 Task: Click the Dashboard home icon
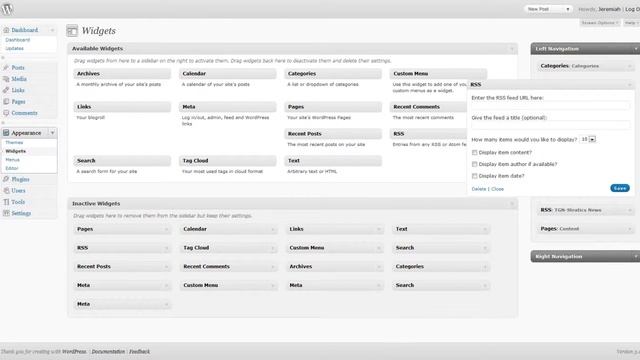6,30
